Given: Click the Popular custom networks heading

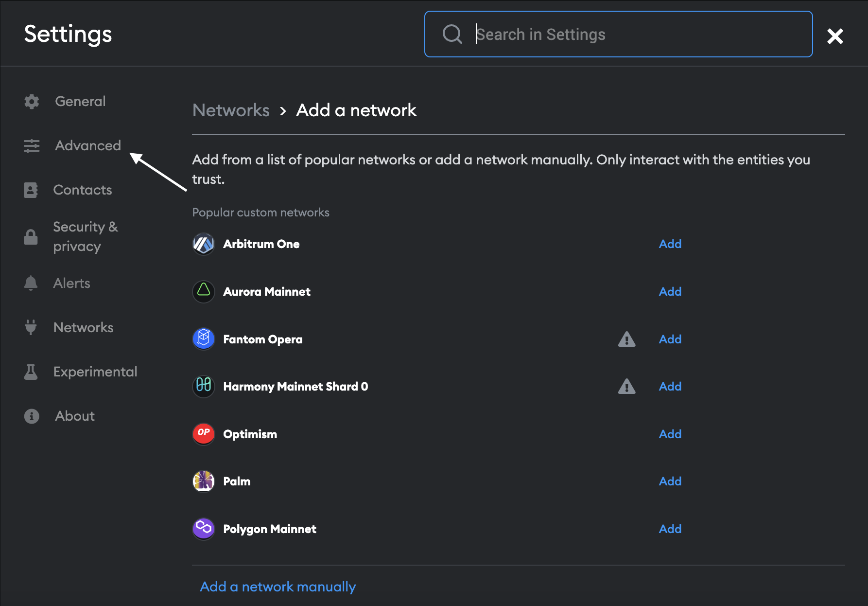Looking at the screenshot, I should (x=261, y=213).
